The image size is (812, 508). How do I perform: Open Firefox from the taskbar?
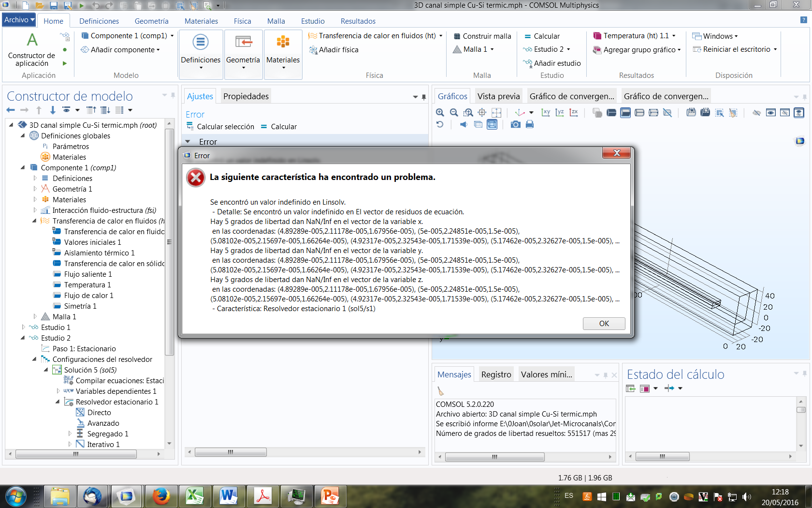point(161,496)
